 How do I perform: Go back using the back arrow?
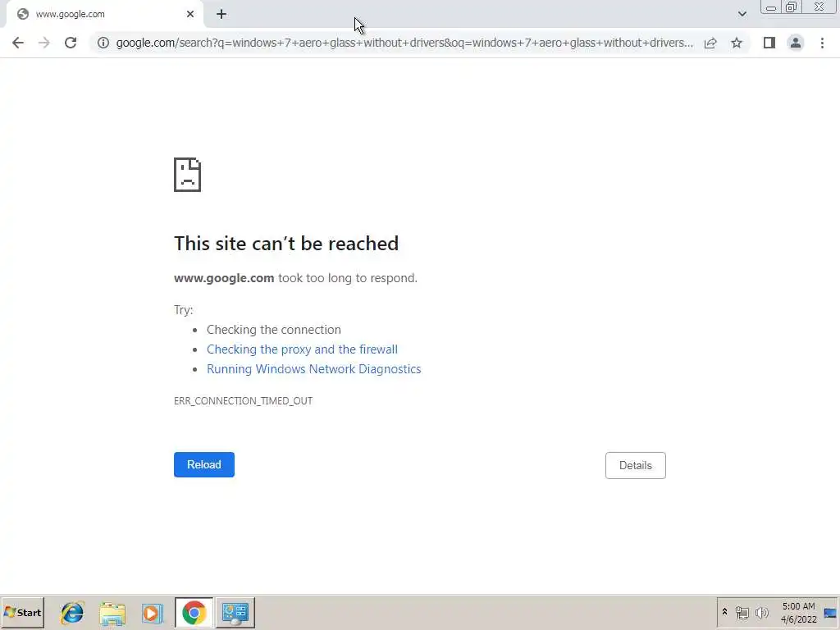tap(18, 43)
